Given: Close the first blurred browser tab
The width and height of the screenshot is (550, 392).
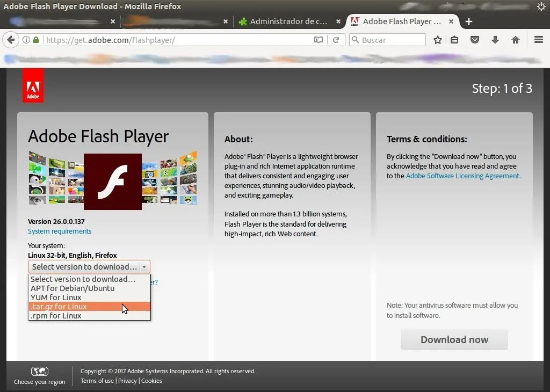Looking at the screenshot, I should pyautogui.click(x=113, y=21).
